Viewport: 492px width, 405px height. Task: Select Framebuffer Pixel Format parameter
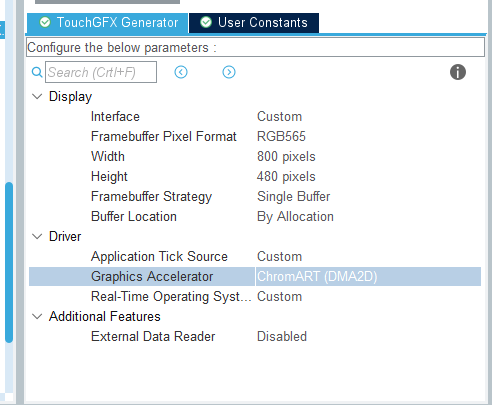click(x=164, y=137)
